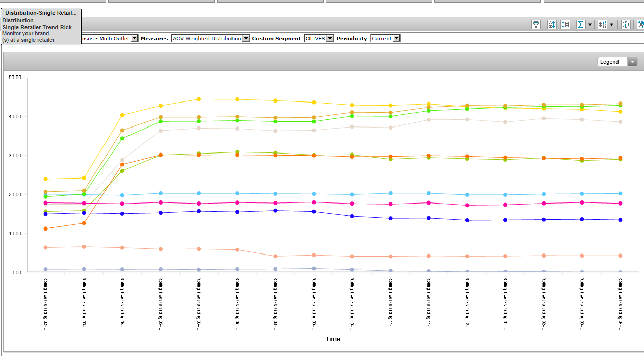
Task: Click the yellow line's highest data point
Action: 199,99
